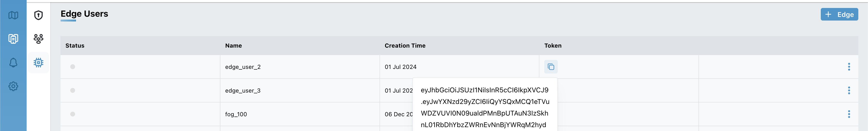Click the plus Edge button
The image size is (868, 131).
(839, 15)
